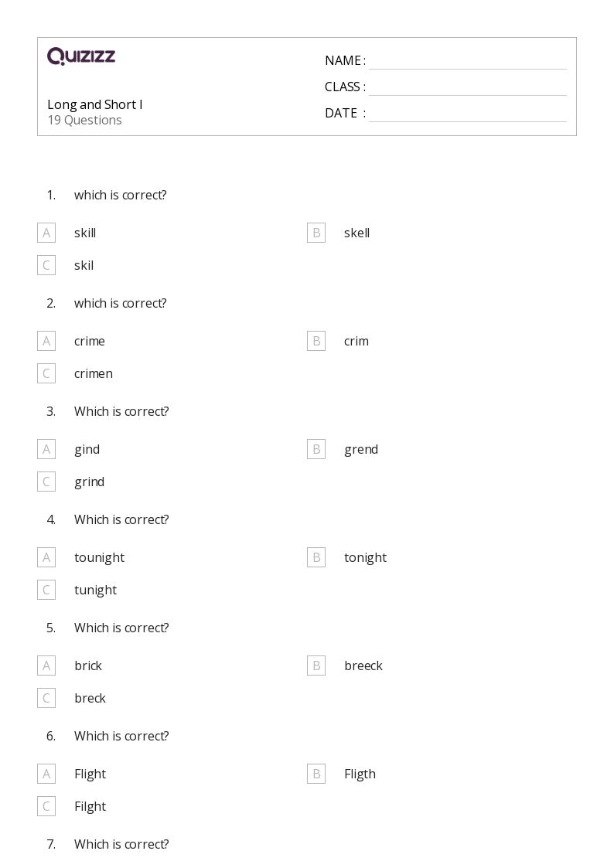Mark option C box for 'tunight'
This screenshot has width=614, height=868.
coord(46,590)
